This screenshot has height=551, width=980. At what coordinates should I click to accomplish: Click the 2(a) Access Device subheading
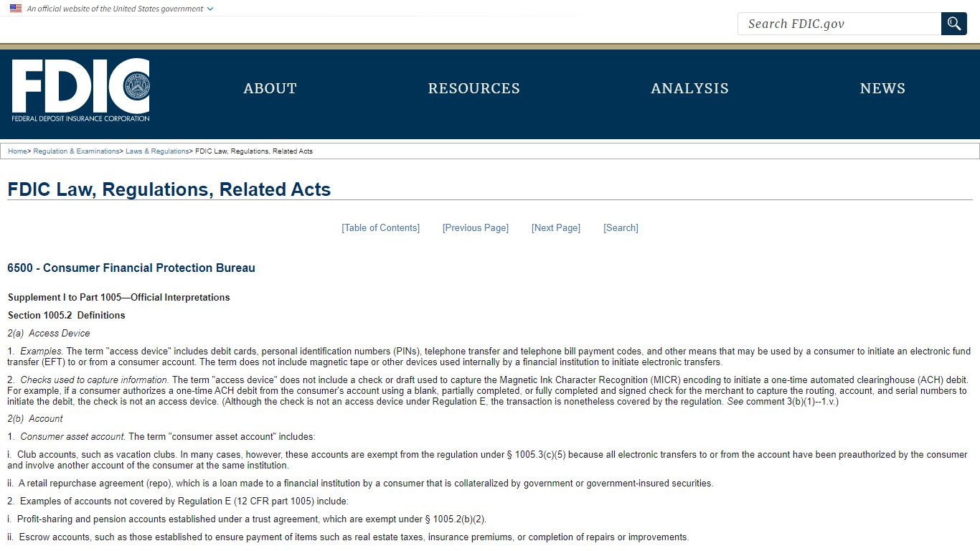click(x=49, y=334)
